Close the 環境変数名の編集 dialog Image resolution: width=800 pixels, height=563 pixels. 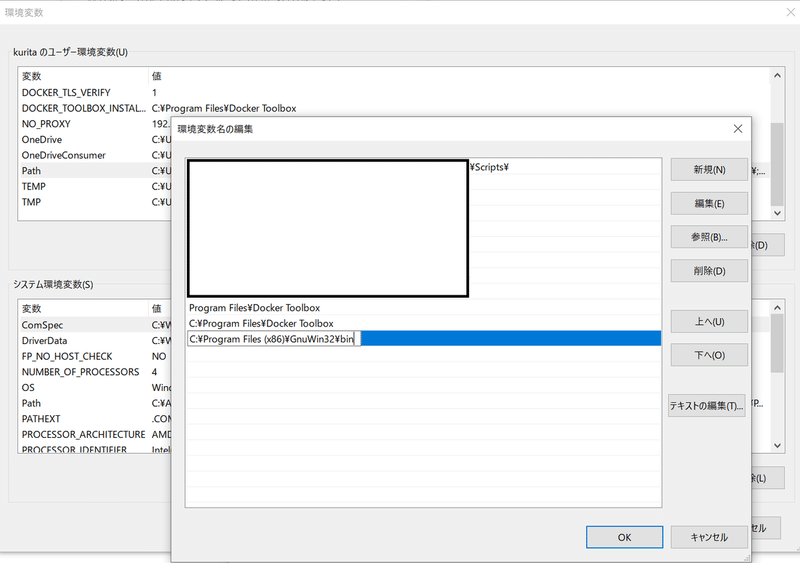(738, 129)
